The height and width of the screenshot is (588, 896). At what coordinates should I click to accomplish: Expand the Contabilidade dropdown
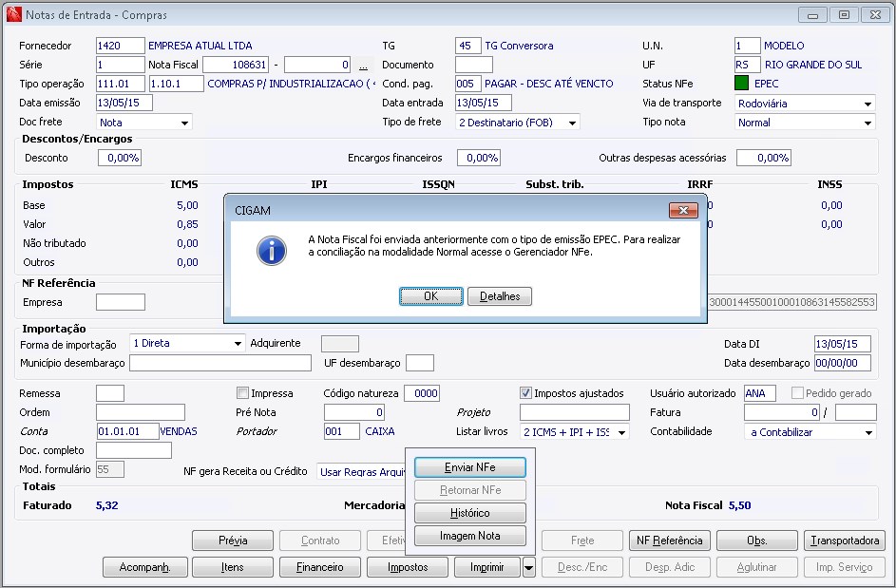[868, 432]
